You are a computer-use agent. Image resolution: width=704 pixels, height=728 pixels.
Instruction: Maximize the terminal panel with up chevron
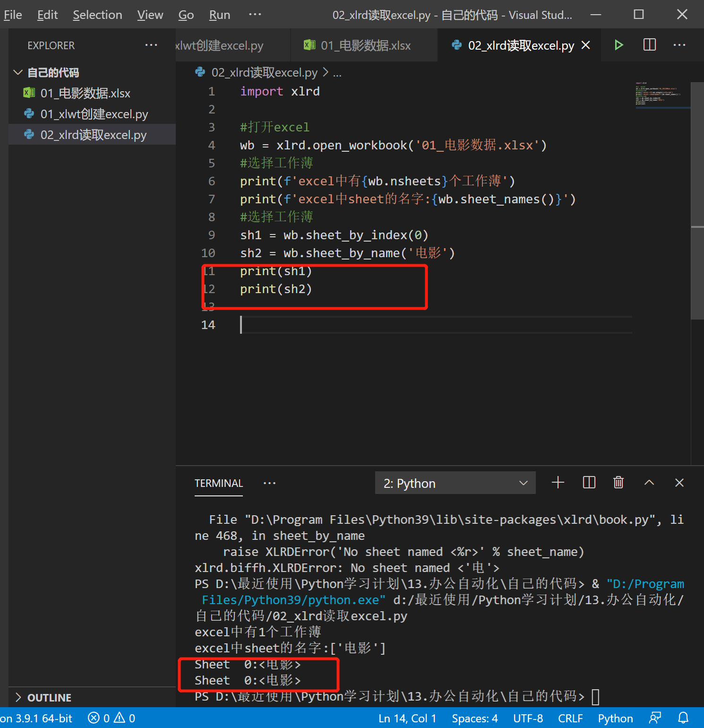[x=649, y=482]
